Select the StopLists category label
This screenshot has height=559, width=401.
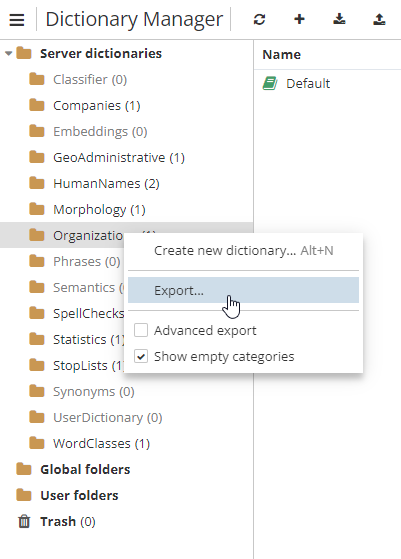(88, 366)
